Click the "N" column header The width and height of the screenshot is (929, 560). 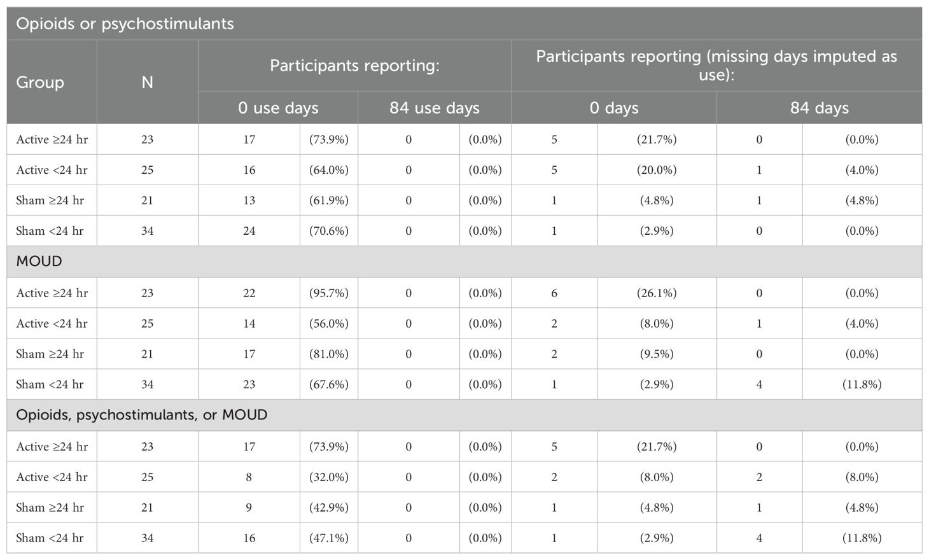point(147,82)
